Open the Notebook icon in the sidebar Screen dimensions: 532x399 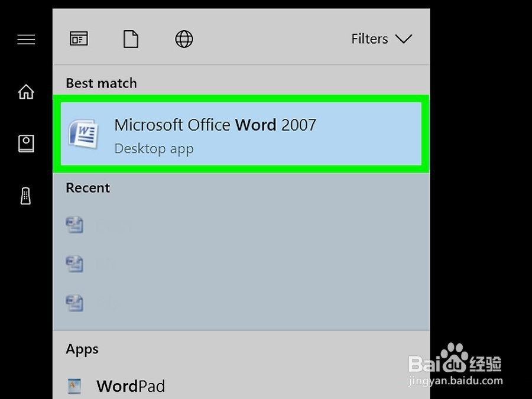[x=26, y=144]
